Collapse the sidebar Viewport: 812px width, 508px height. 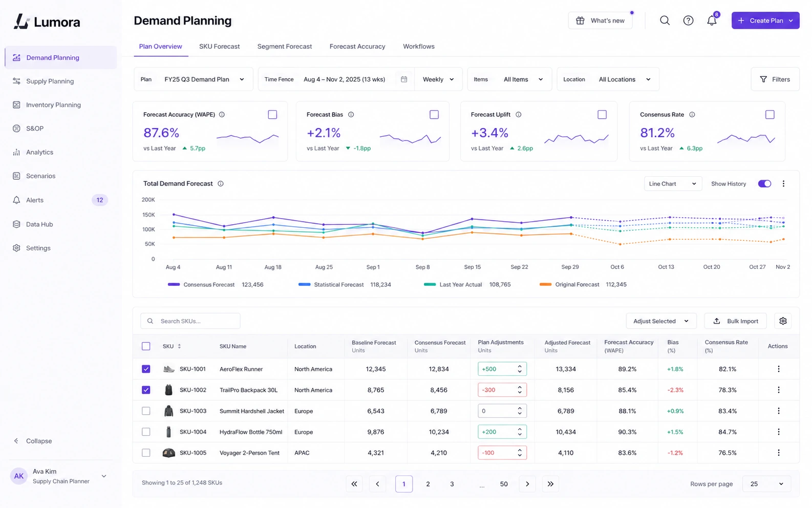33,441
